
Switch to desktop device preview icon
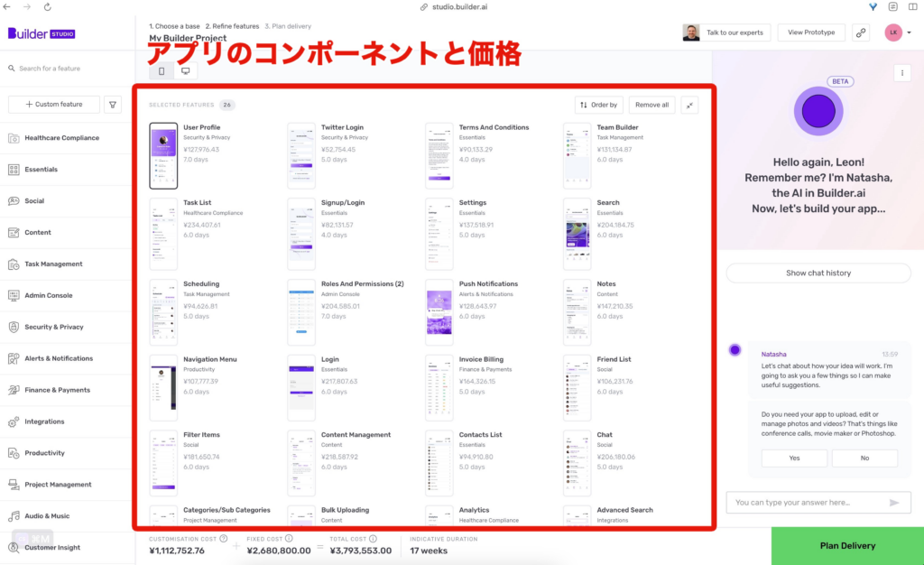186,71
